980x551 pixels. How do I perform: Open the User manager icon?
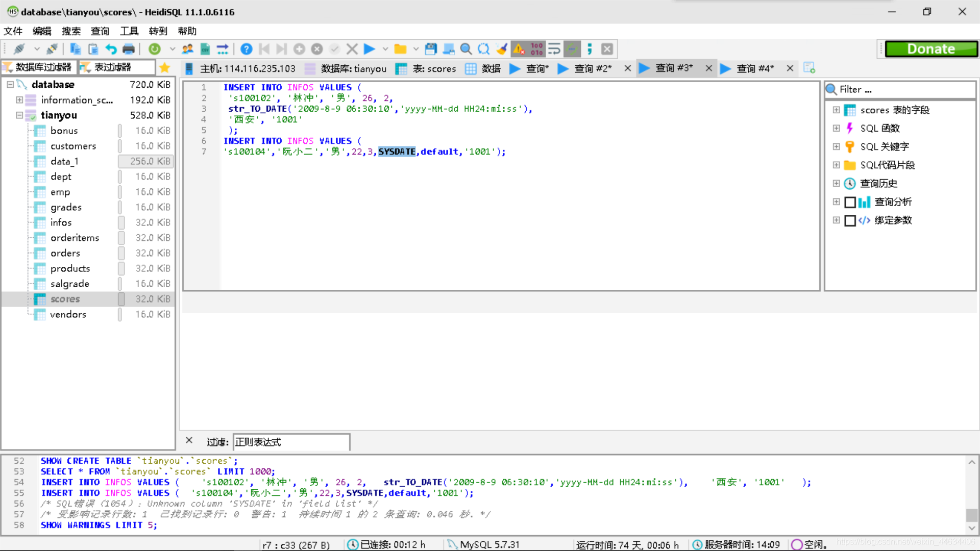point(188,49)
